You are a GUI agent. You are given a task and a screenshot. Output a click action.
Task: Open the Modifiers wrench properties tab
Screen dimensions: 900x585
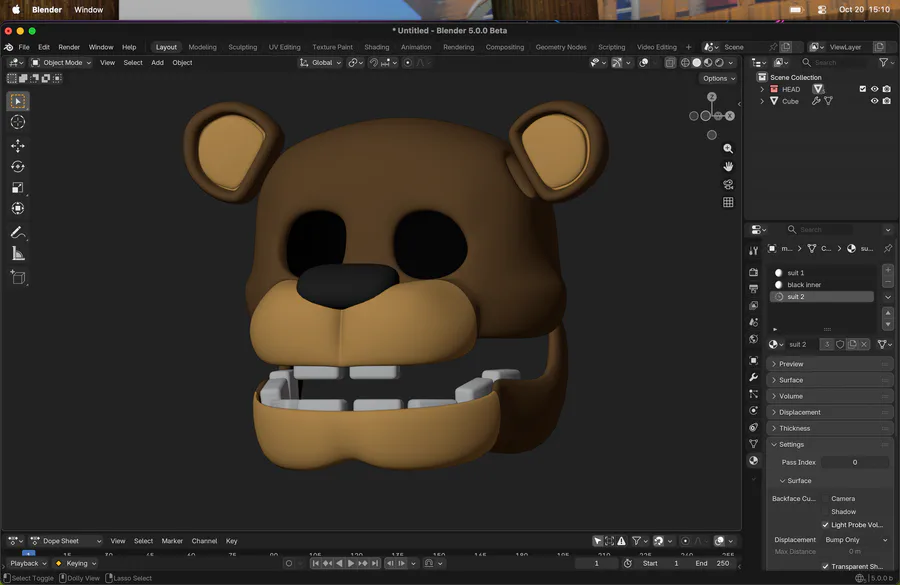(x=754, y=377)
